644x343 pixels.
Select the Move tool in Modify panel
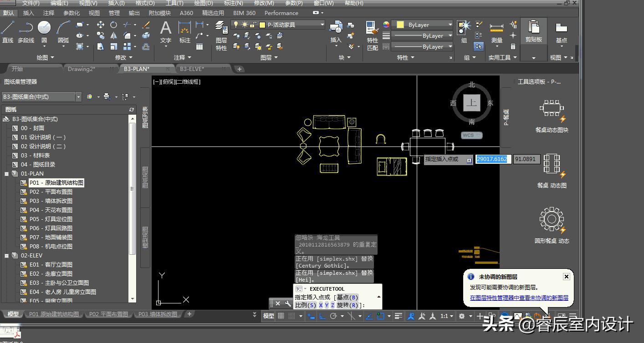click(x=101, y=25)
